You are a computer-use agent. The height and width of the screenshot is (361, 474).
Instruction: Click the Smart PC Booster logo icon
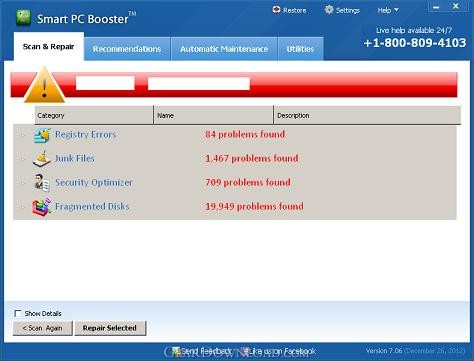tap(23, 18)
